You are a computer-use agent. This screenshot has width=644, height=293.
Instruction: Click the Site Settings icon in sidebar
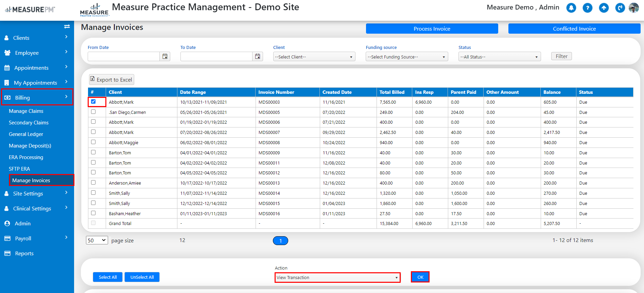(6, 194)
